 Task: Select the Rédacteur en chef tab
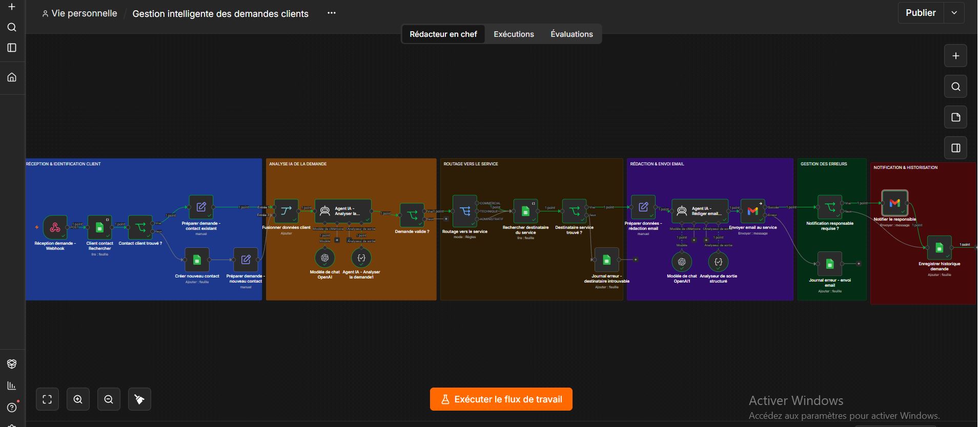coord(443,34)
